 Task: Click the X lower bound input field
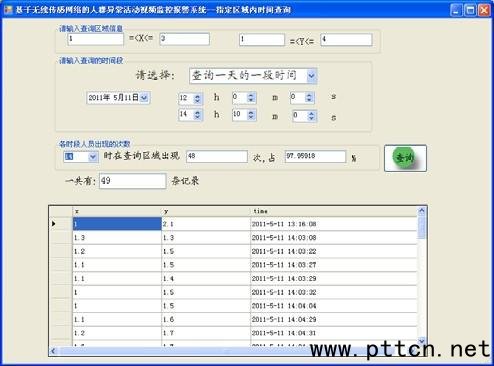(96, 39)
